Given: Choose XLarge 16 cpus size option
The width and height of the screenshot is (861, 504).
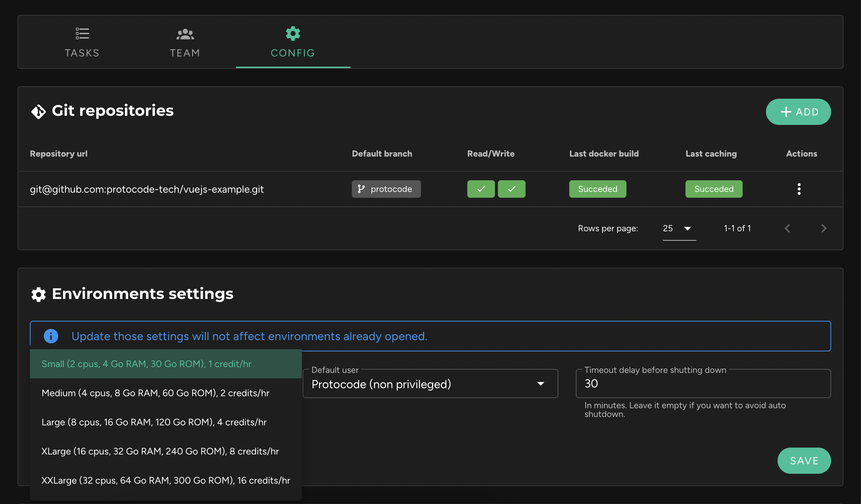Looking at the screenshot, I should (x=166, y=451).
